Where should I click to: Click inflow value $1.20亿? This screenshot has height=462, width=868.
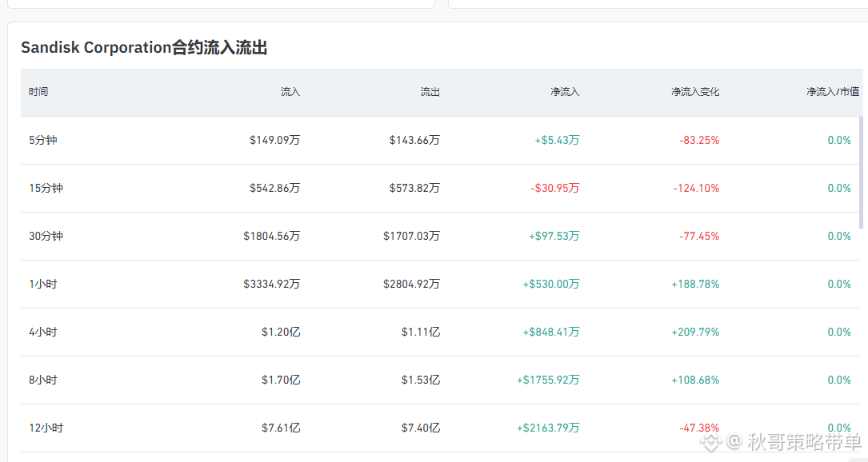pos(281,332)
